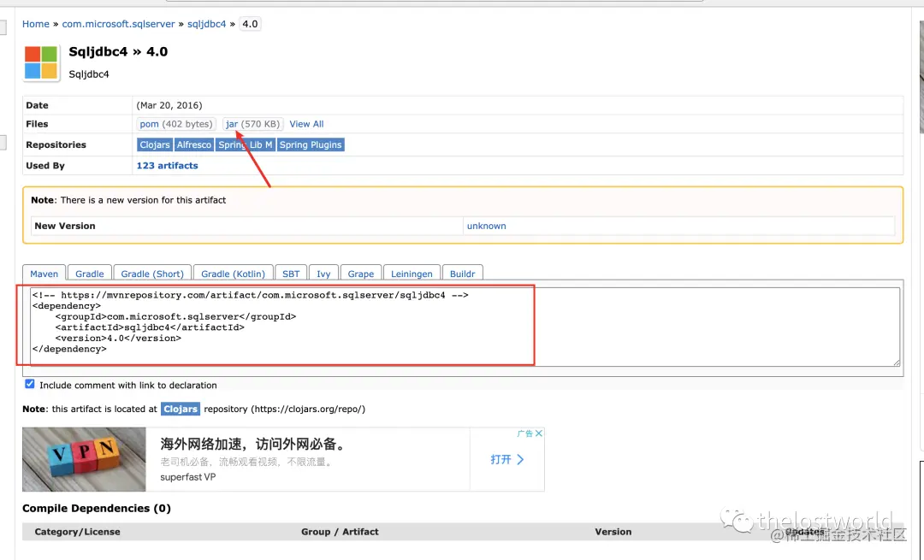Open the Alfresco repository tag
This screenshot has width=924, height=560.
194,144
